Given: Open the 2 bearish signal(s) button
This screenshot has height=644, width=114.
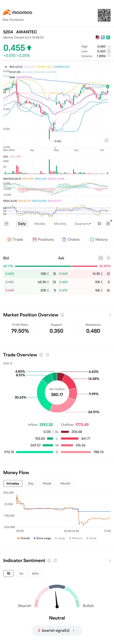Looking at the screenshot, I should click(57, 630).
